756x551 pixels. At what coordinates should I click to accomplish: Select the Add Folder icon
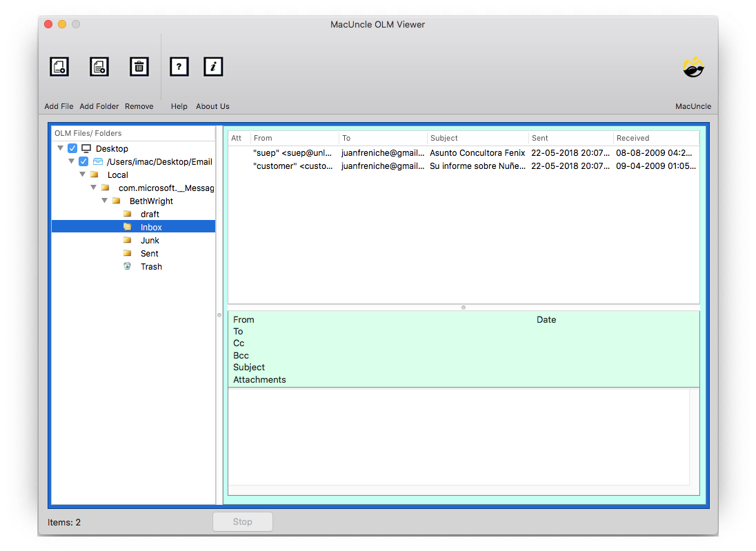(x=99, y=66)
